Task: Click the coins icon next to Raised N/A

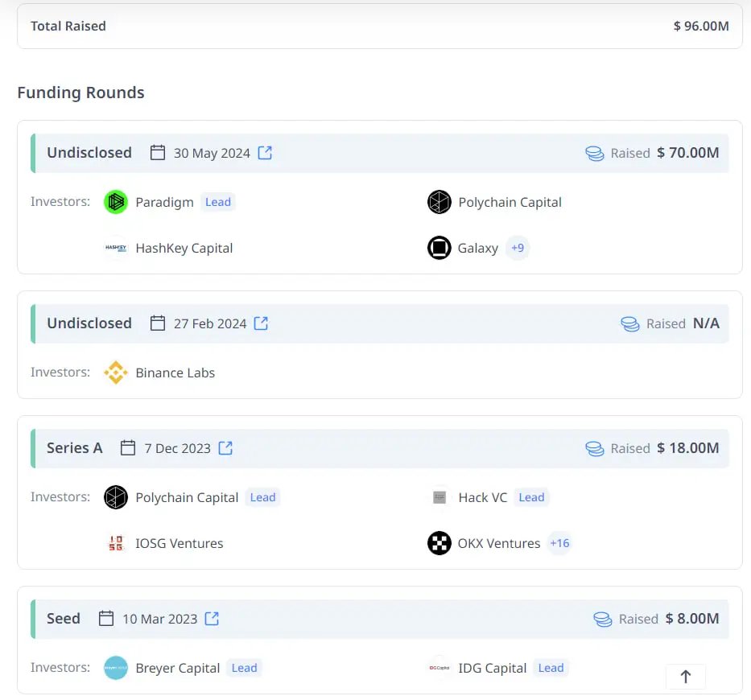Action: pyautogui.click(x=630, y=323)
